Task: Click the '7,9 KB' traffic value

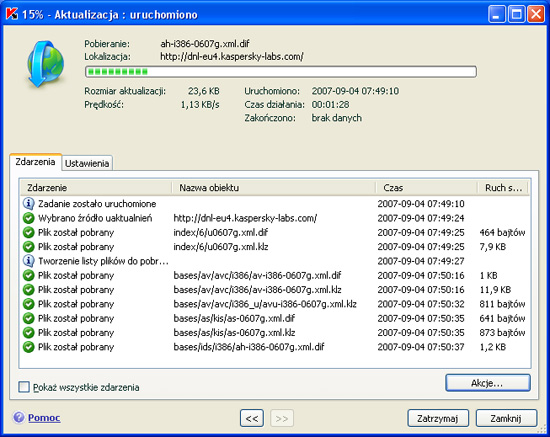Action: pos(493,247)
